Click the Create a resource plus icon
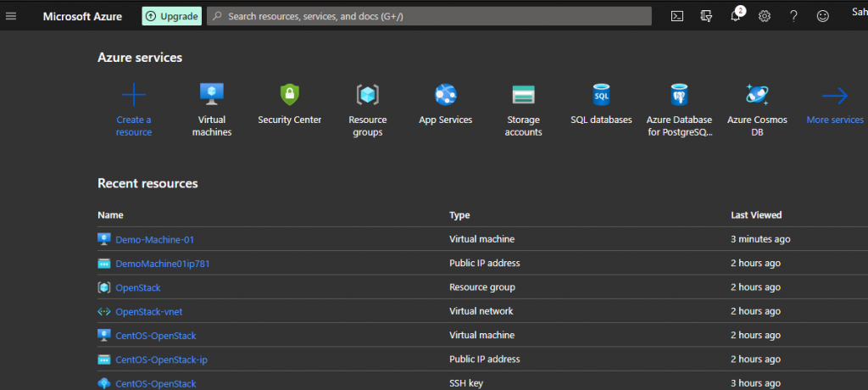868x390 pixels. point(134,94)
